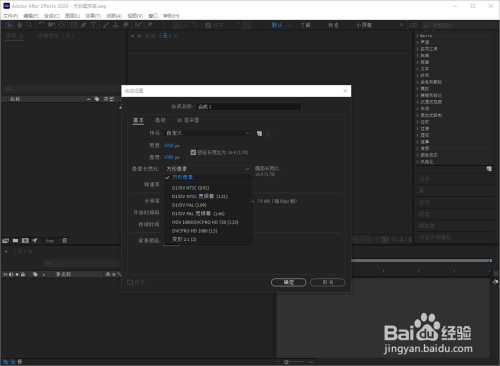Toggle the preview checkbox at dialog bottom-left
The height and width of the screenshot is (366, 500).
point(130,282)
